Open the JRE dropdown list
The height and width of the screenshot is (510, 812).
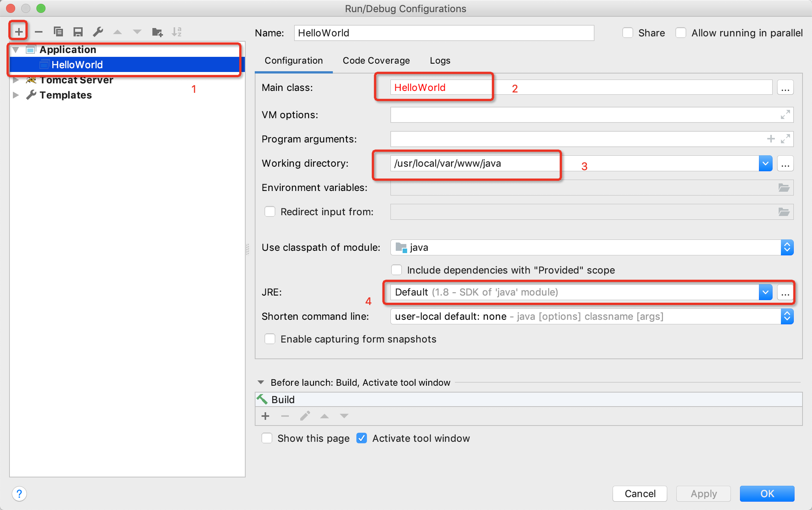click(x=765, y=292)
